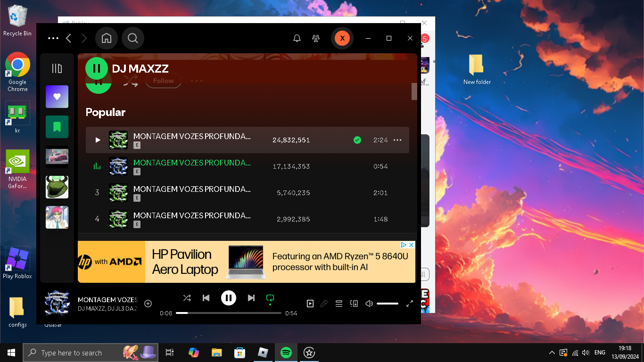Viewport: 644px width, 362px height.
Task: Toggle the green repeat button
Action: pyautogui.click(x=270, y=298)
